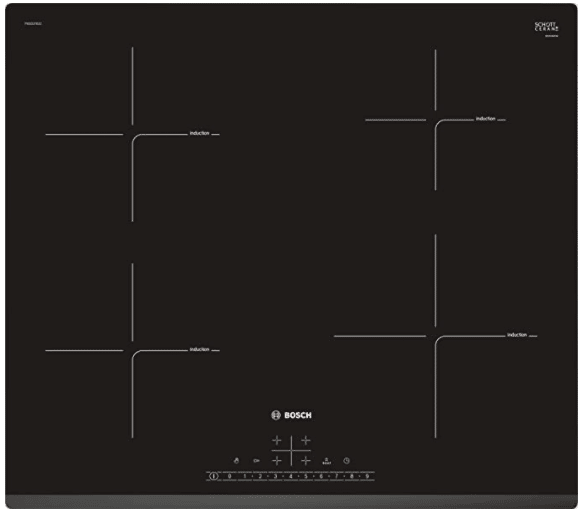Click the top-right zone induction label

pyautogui.click(x=485, y=119)
